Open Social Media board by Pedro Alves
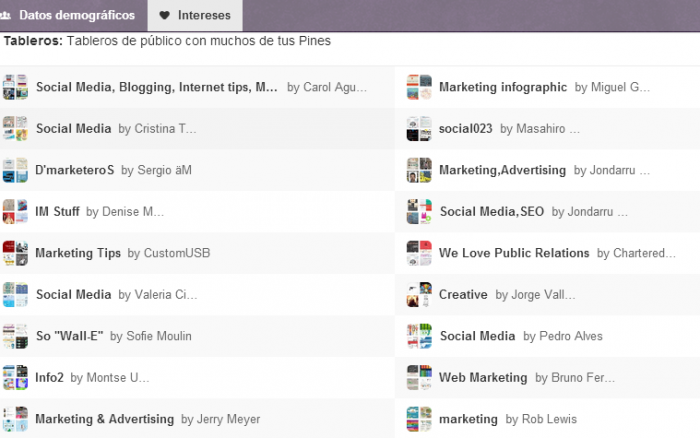The height and width of the screenshot is (438, 700). click(x=476, y=336)
